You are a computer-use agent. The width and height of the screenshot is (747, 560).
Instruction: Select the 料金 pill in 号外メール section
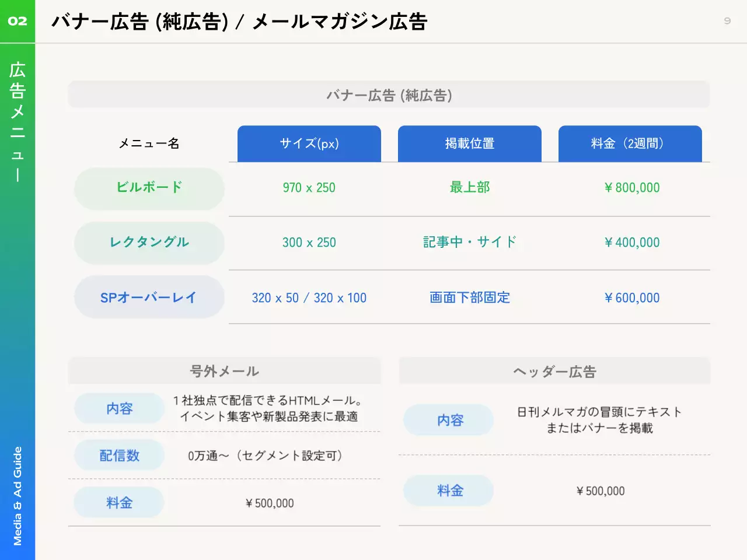[119, 503]
